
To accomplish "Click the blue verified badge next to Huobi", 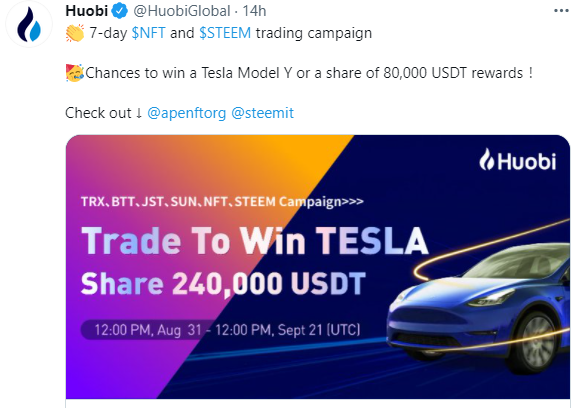I will 119,11.
